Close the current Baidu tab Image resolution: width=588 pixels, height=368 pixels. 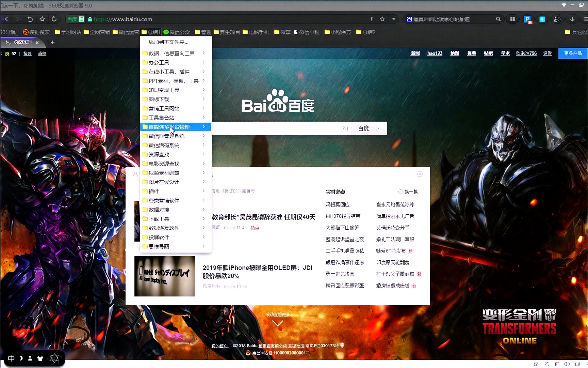(x=37, y=42)
